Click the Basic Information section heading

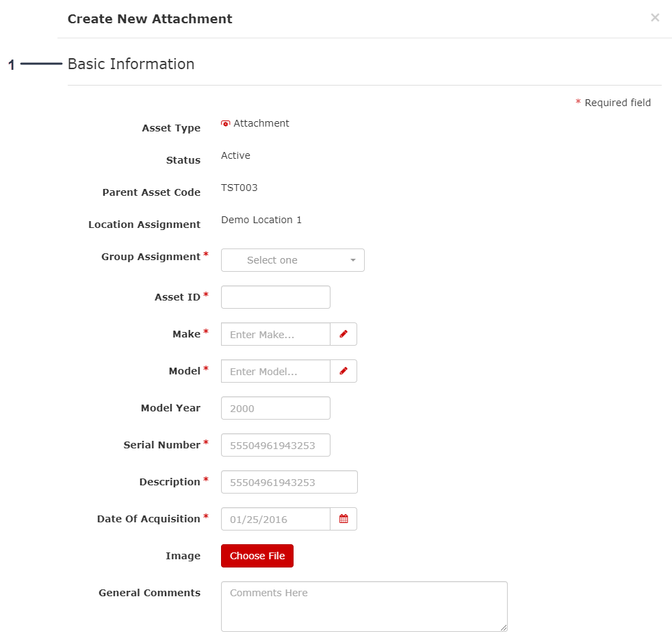coord(131,64)
